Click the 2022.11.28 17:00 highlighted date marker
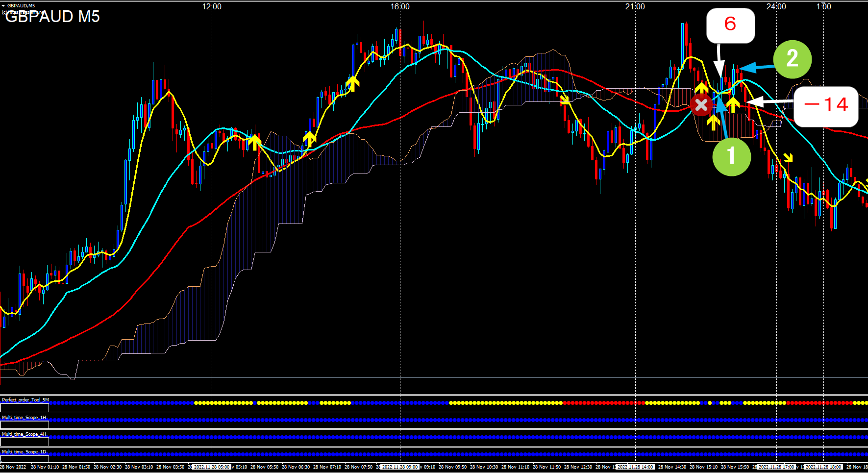 776,467
